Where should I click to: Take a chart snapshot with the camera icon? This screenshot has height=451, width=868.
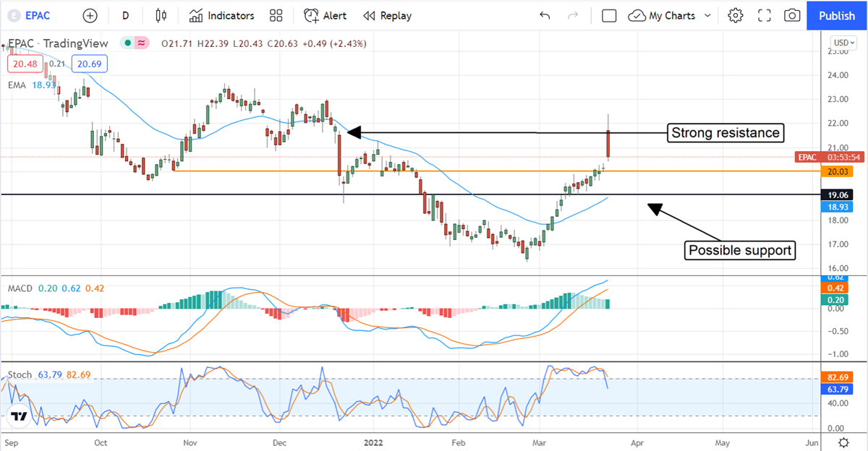coord(792,15)
